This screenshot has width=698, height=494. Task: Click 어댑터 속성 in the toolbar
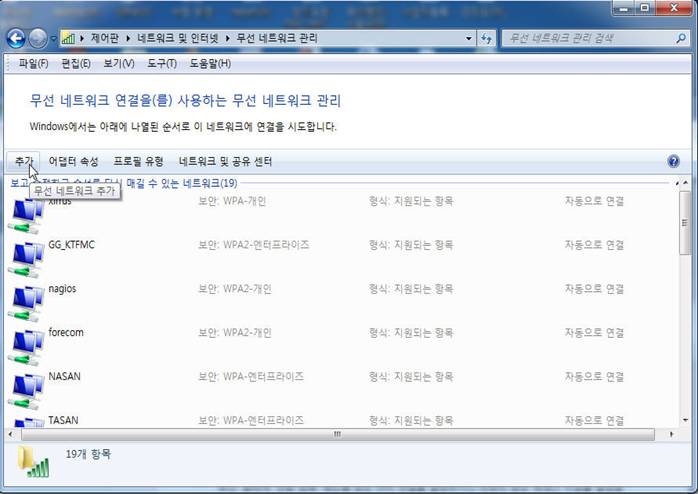pyautogui.click(x=73, y=161)
